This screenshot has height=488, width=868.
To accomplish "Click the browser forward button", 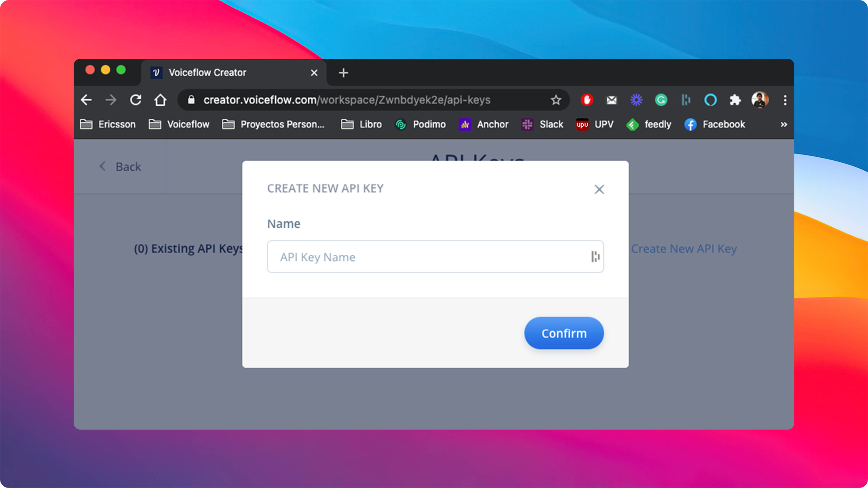I will click(x=110, y=99).
